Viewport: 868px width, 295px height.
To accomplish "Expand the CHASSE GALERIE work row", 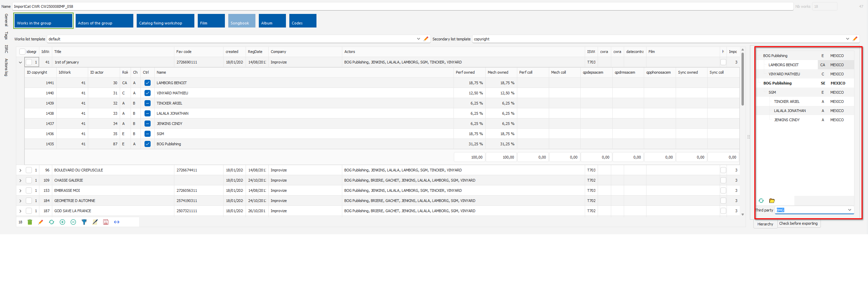I will (20, 181).
